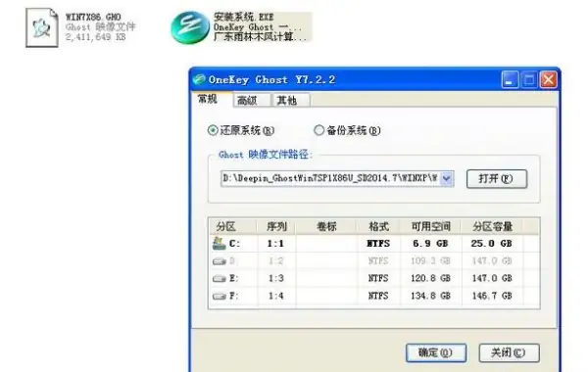
Task: Click the 147.0 GB capacity in E: row
Action: point(492,278)
